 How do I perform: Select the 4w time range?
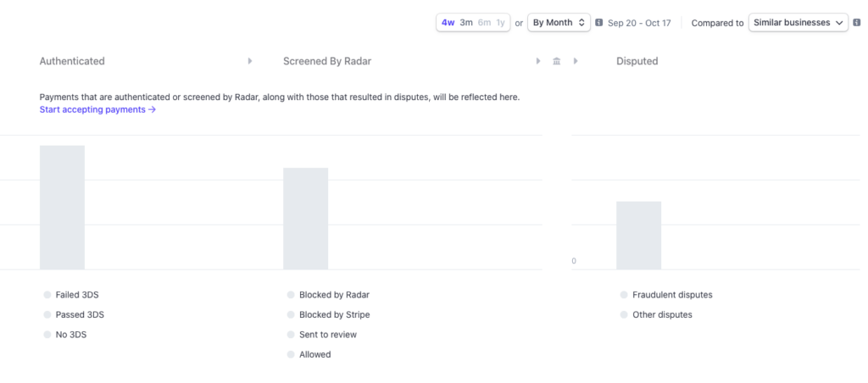pyautogui.click(x=448, y=23)
